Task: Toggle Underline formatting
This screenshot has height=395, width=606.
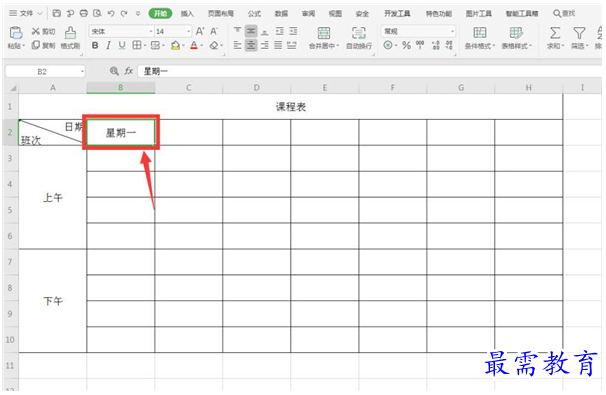Action: (122, 46)
